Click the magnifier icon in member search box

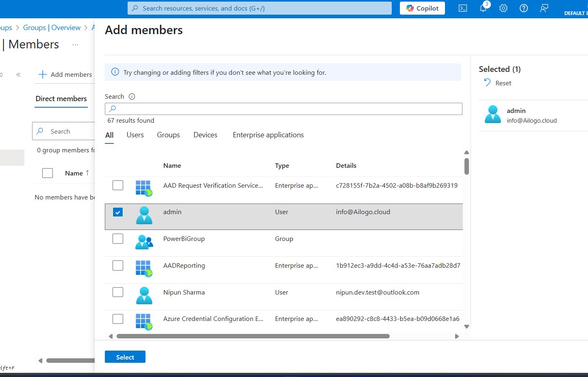(x=113, y=108)
